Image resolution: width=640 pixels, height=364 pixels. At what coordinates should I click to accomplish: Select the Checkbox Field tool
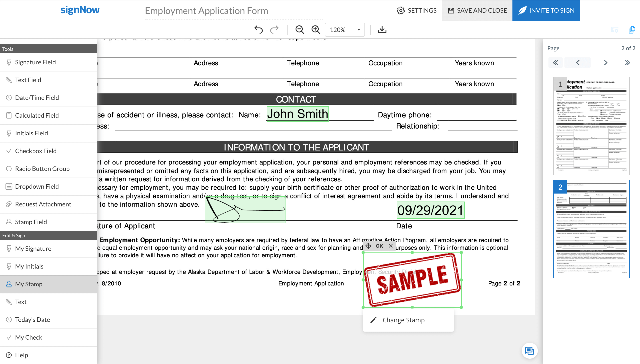pos(36,151)
